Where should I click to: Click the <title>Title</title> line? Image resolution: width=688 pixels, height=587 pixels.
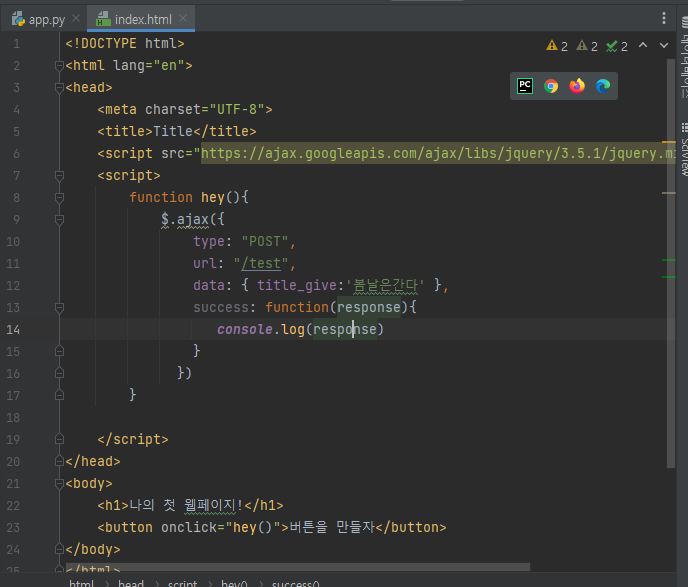[177, 131]
